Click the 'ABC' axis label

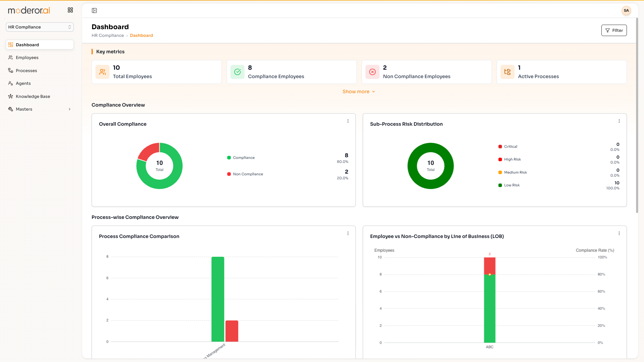pyautogui.click(x=489, y=347)
